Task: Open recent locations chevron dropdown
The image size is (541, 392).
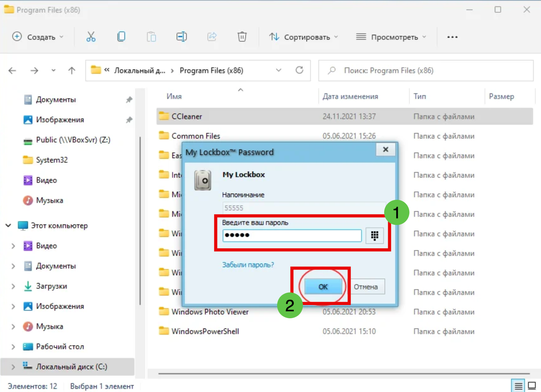Action: point(53,70)
